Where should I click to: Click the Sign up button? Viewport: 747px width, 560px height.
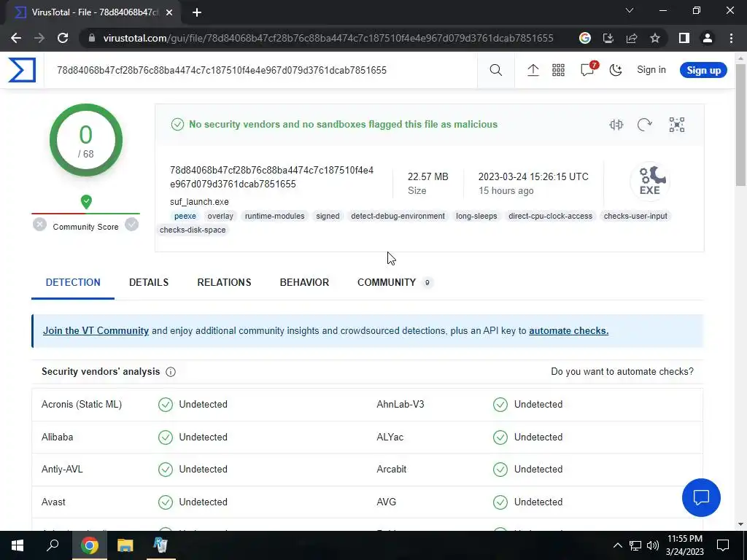click(703, 70)
